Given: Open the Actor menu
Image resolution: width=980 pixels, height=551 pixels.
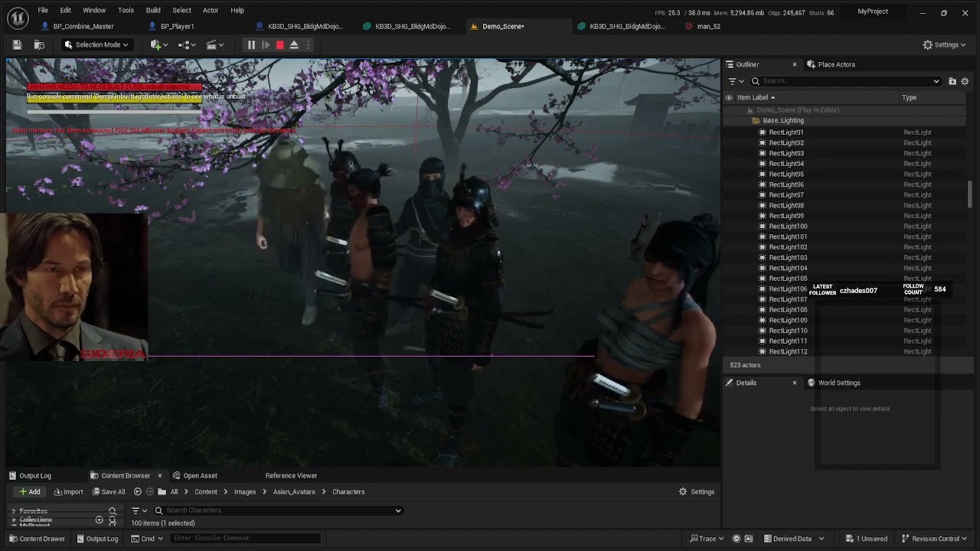Looking at the screenshot, I should [211, 10].
